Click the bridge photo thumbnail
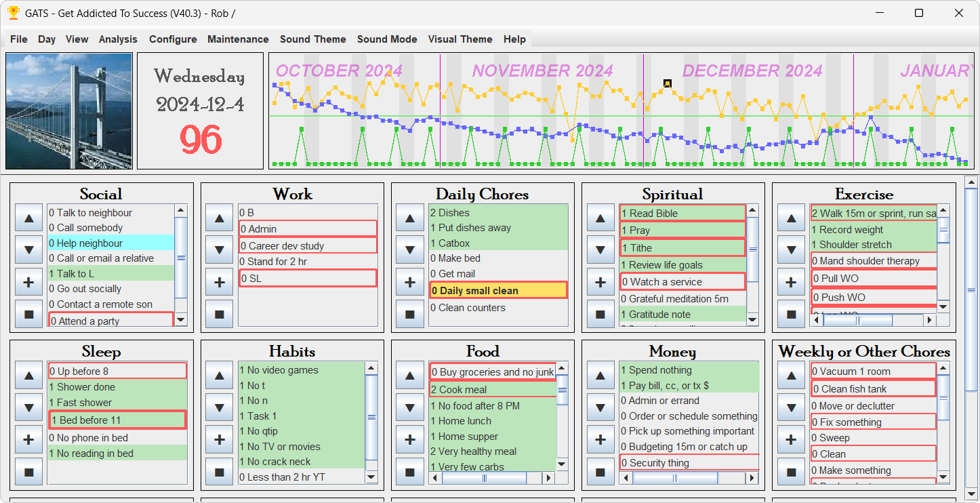The height and width of the screenshot is (503, 980). [69, 111]
